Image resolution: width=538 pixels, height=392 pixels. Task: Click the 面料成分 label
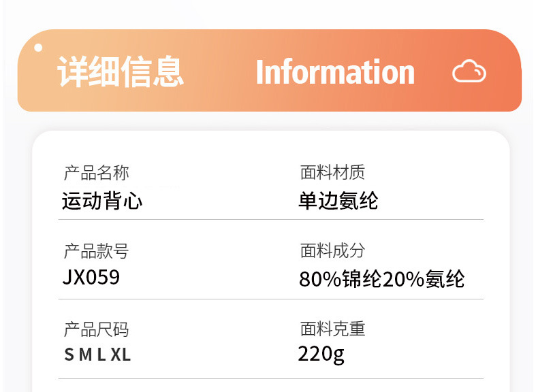332,251
